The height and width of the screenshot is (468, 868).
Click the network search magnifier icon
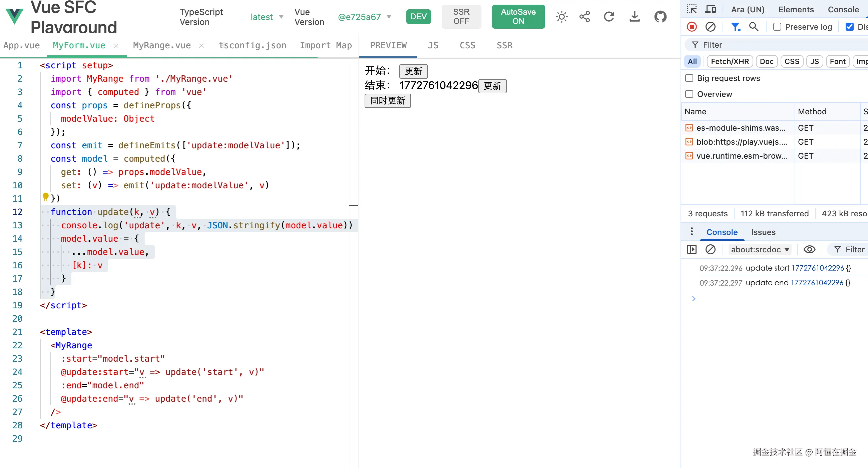754,27
